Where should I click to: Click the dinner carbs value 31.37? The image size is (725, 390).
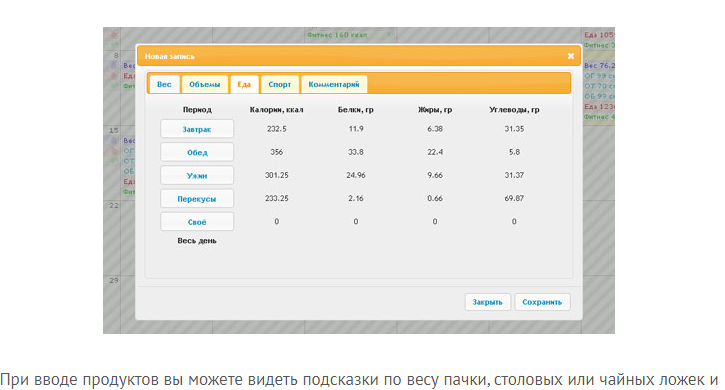[x=514, y=175]
